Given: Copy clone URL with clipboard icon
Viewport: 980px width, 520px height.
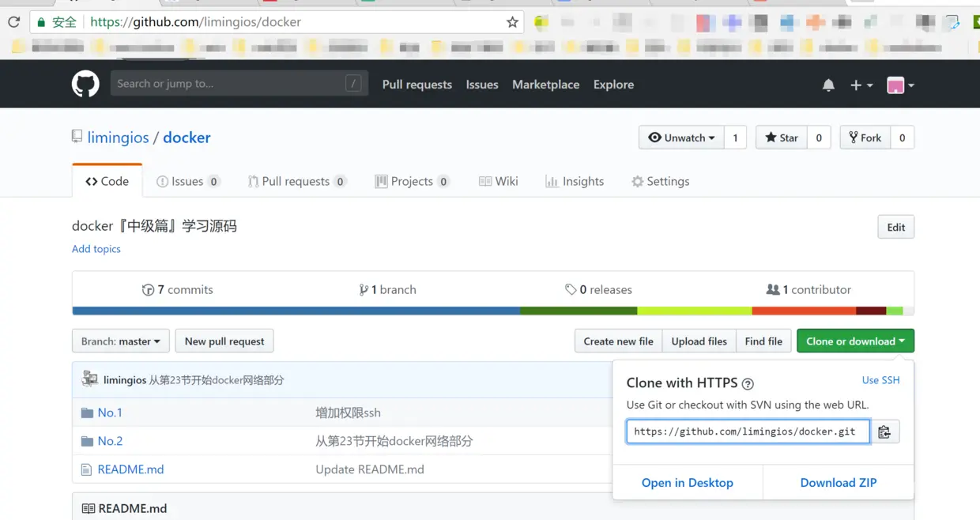Looking at the screenshot, I should (884, 431).
